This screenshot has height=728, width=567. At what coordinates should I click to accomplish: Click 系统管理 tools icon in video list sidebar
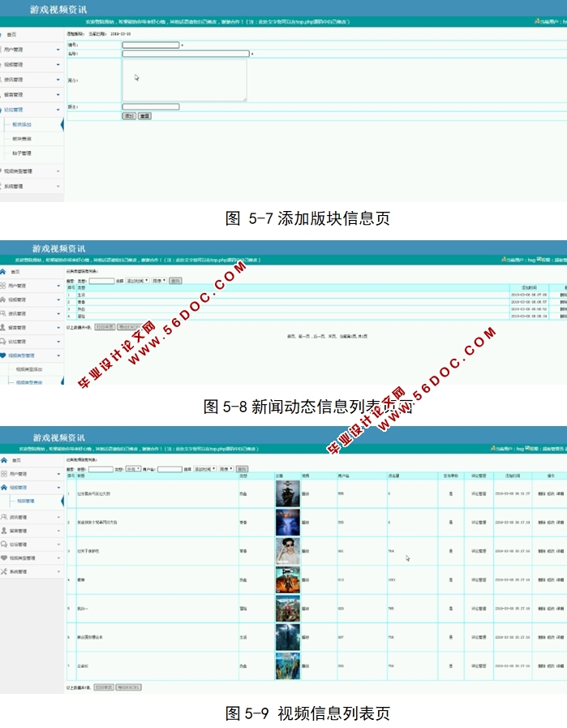tap(3, 573)
